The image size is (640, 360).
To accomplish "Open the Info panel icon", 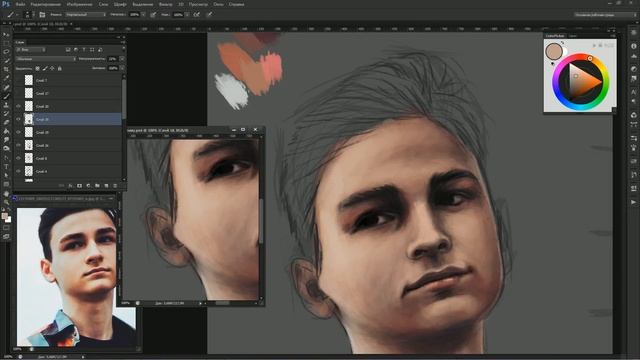I will (x=633, y=46).
